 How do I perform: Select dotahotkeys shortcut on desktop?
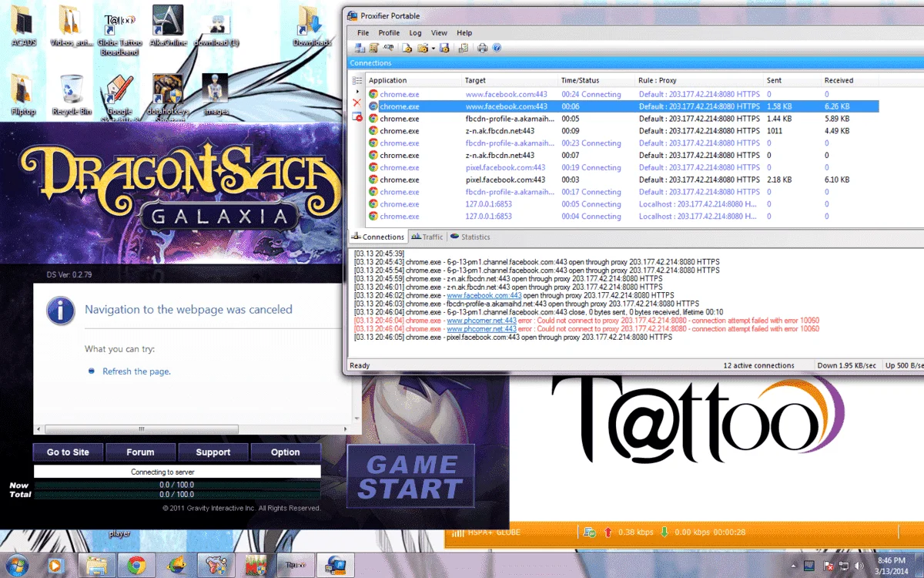(167, 99)
